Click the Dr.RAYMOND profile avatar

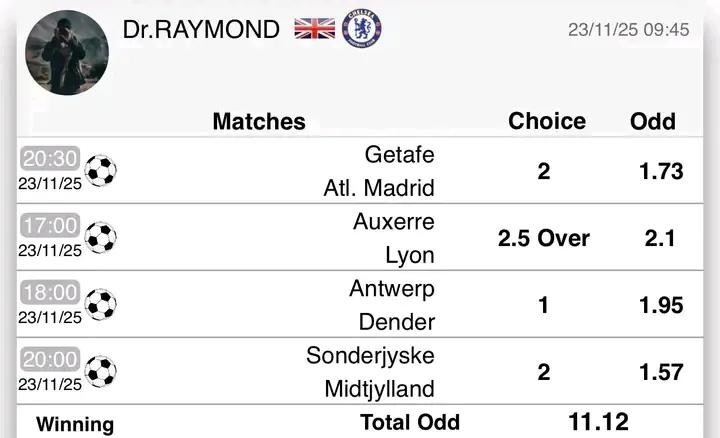(66, 53)
